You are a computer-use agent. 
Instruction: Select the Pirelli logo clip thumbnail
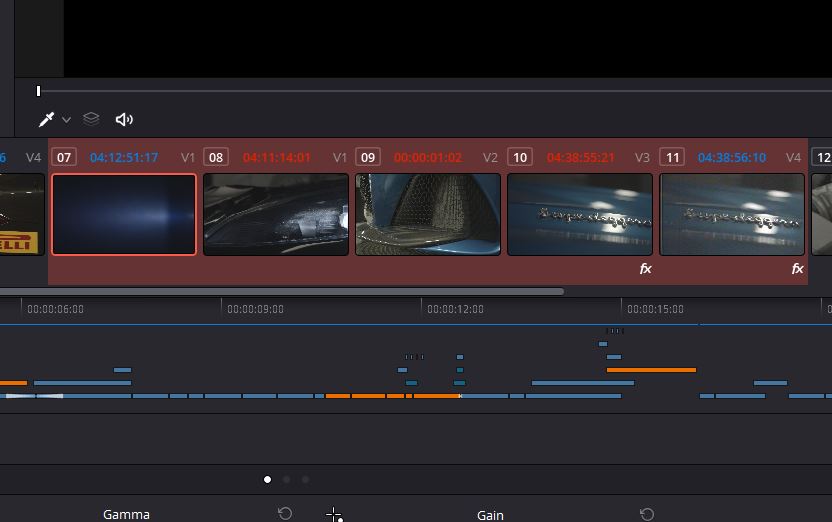[x=22, y=214]
